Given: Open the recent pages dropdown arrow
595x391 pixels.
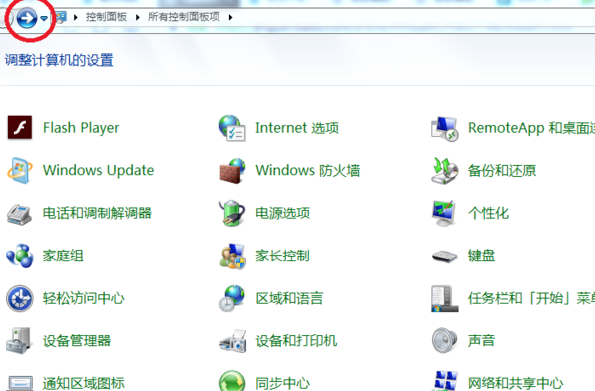Looking at the screenshot, I should point(44,18).
